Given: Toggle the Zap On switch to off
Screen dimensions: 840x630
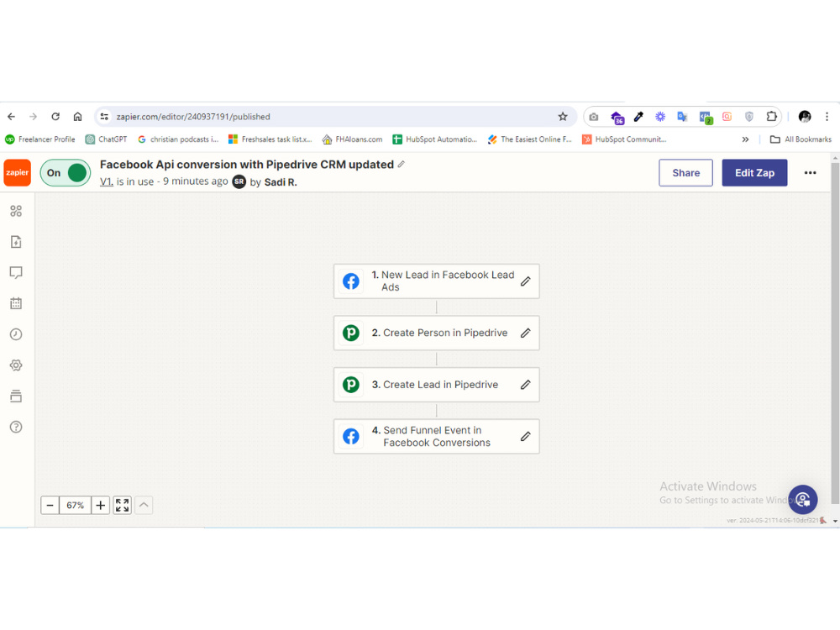Looking at the screenshot, I should point(65,173).
